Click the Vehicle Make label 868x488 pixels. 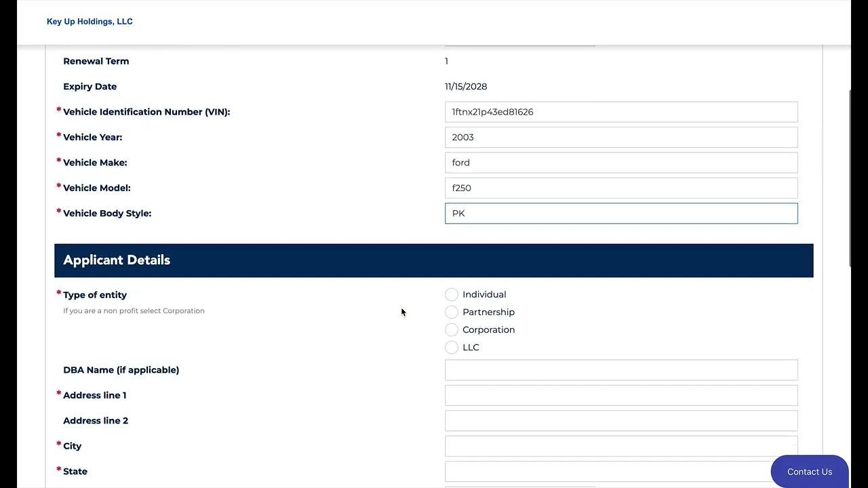95,163
